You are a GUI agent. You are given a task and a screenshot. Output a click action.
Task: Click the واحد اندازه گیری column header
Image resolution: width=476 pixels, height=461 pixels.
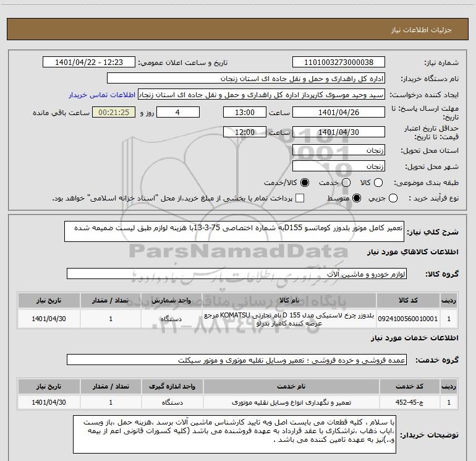point(172,386)
